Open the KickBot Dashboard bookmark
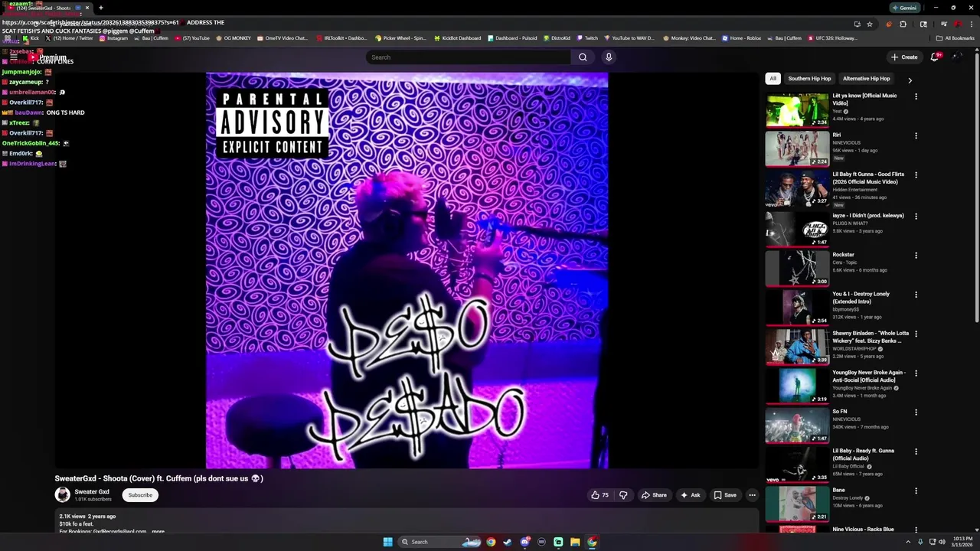Screen dimensions: 980x551 coord(457,38)
